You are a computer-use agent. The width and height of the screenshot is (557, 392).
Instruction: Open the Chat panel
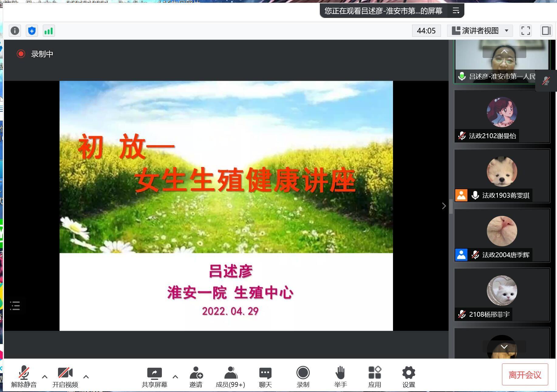pyautogui.click(x=265, y=377)
